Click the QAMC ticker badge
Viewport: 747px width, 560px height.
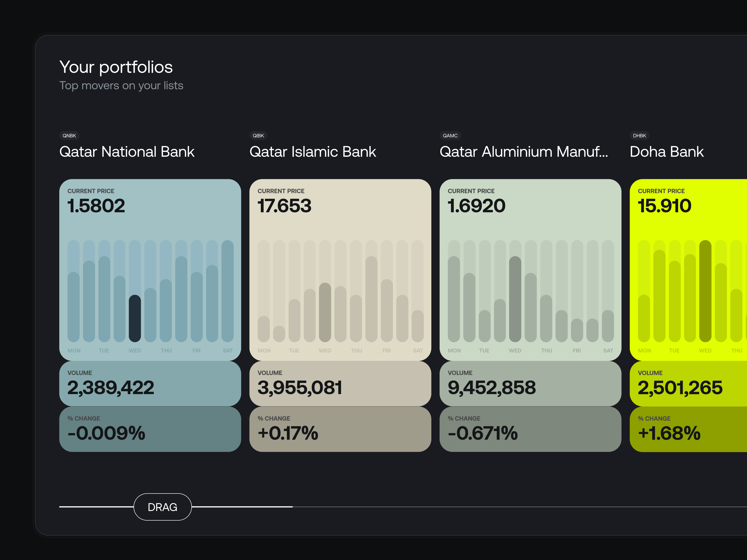point(451,135)
